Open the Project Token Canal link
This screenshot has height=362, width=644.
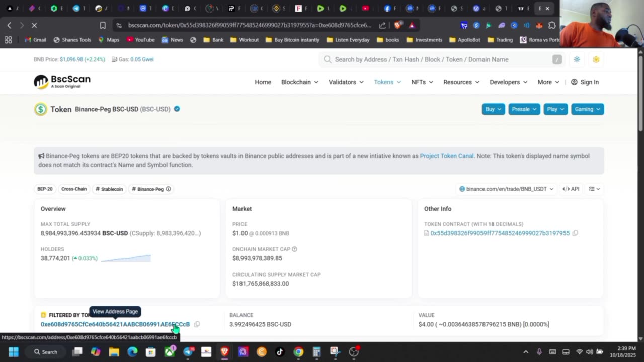(447, 156)
